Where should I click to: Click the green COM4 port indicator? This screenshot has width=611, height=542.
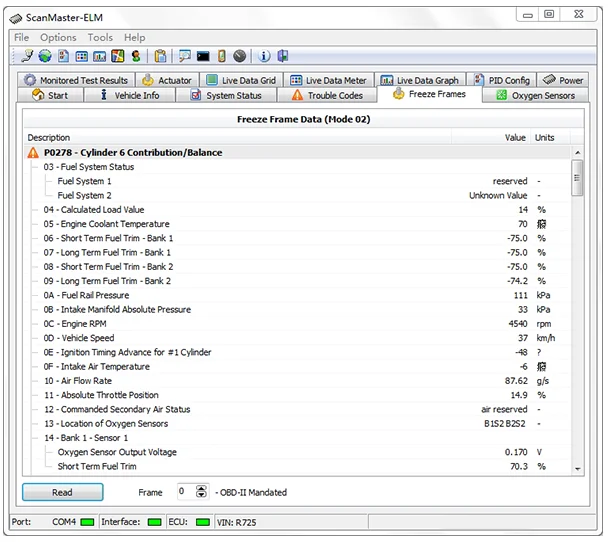click(87, 522)
